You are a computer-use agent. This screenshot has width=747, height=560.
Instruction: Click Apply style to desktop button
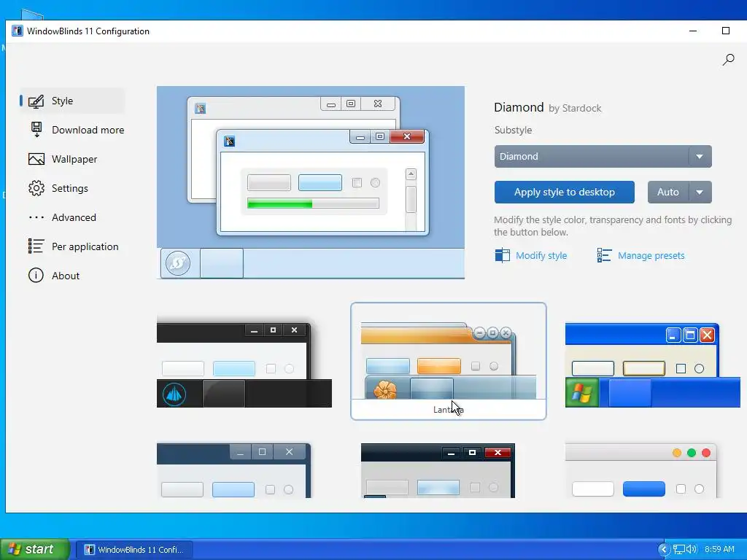[x=564, y=192]
